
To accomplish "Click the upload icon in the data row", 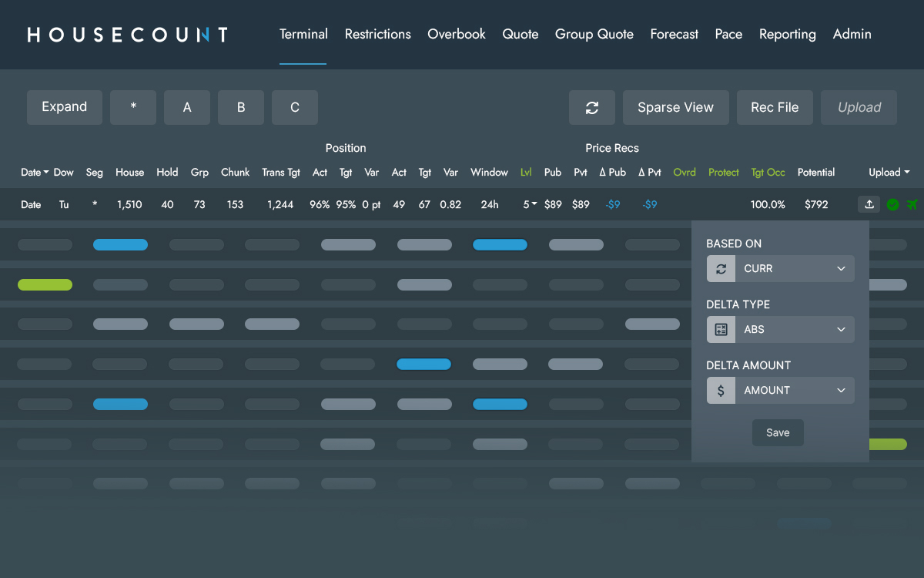I will (x=869, y=204).
